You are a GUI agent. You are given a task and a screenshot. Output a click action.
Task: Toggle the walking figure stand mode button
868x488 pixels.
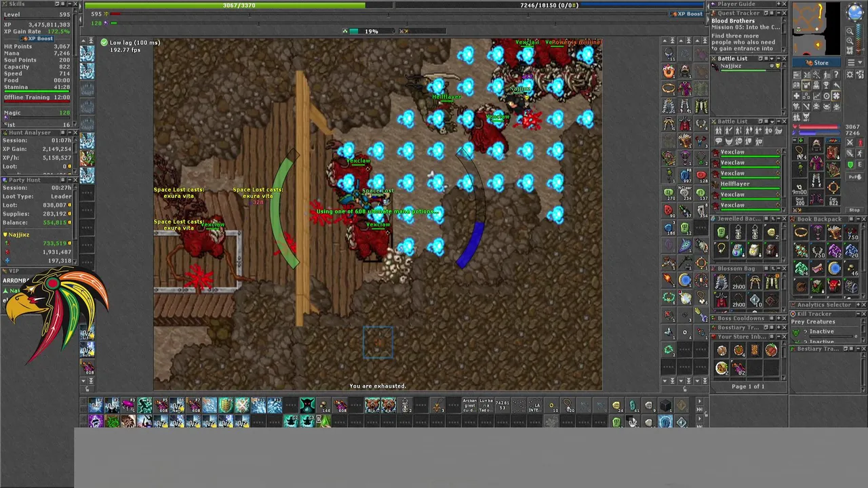tap(860, 154)
